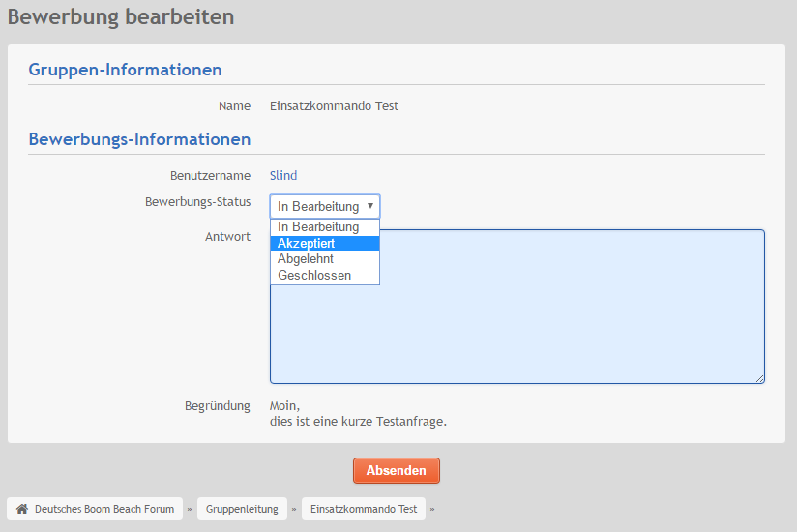Click the home icon in the breadcrumb

(22, 509)
